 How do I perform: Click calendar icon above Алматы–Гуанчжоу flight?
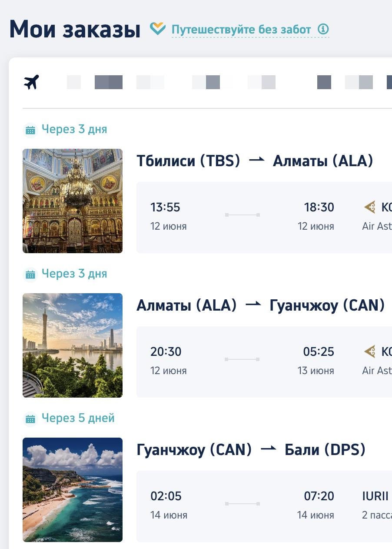(x=30, y=274)
